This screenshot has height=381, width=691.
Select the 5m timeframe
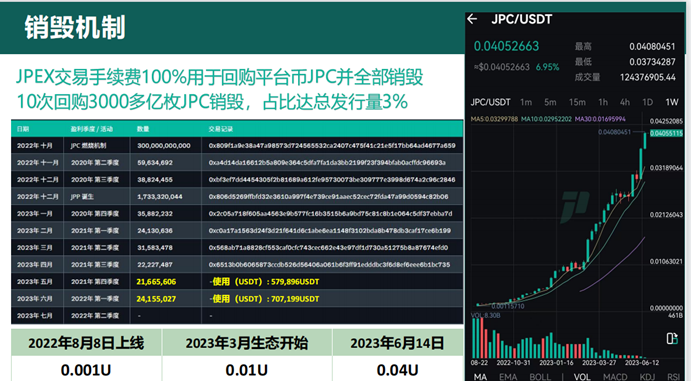click(x=550, y=102)
